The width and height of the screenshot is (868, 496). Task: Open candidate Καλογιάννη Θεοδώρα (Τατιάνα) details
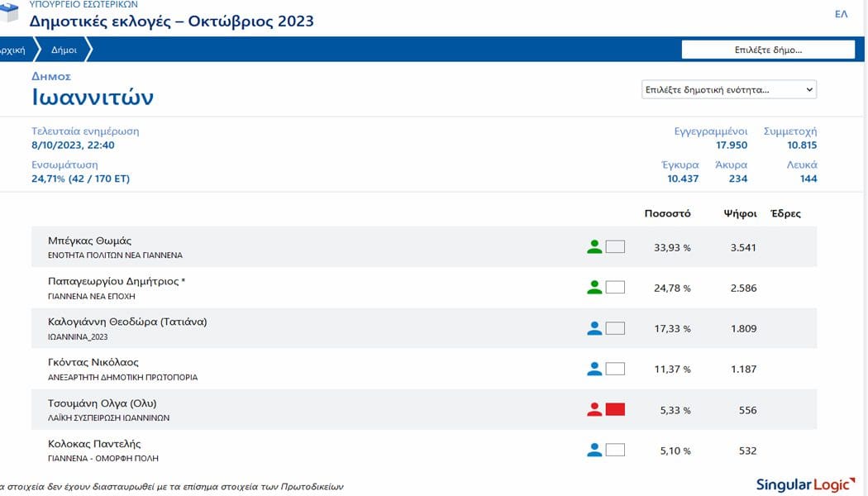pyautogui.click(x=127, y=322)
